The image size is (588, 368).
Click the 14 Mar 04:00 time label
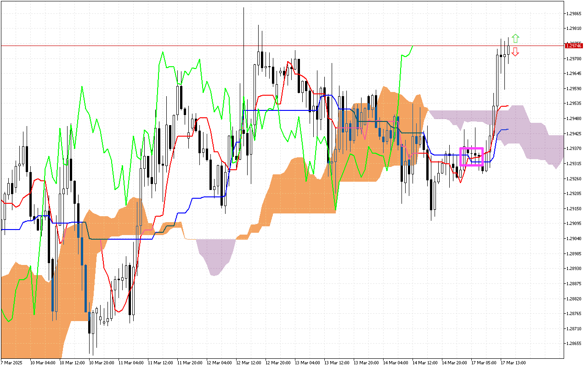tap(396, 362)
